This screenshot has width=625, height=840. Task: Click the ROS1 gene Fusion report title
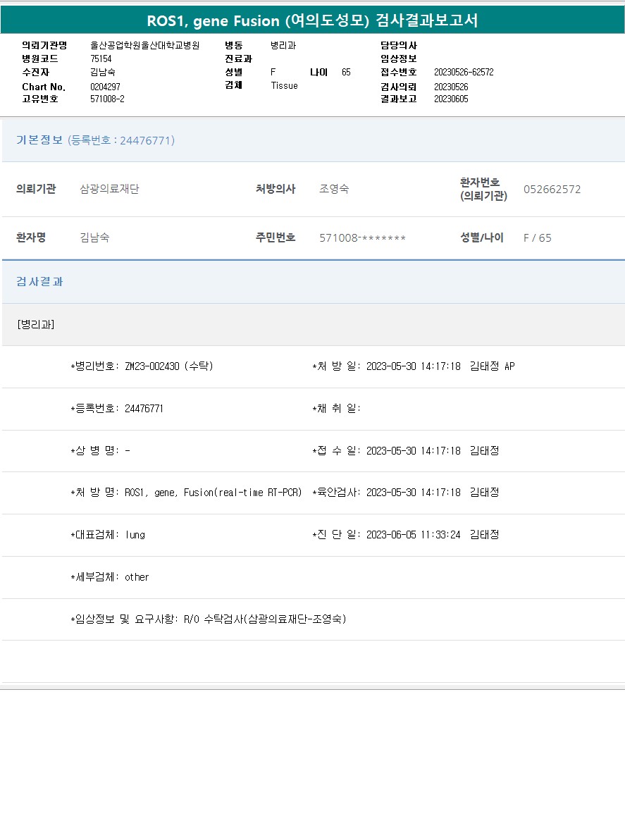click(x=312, y=20)
